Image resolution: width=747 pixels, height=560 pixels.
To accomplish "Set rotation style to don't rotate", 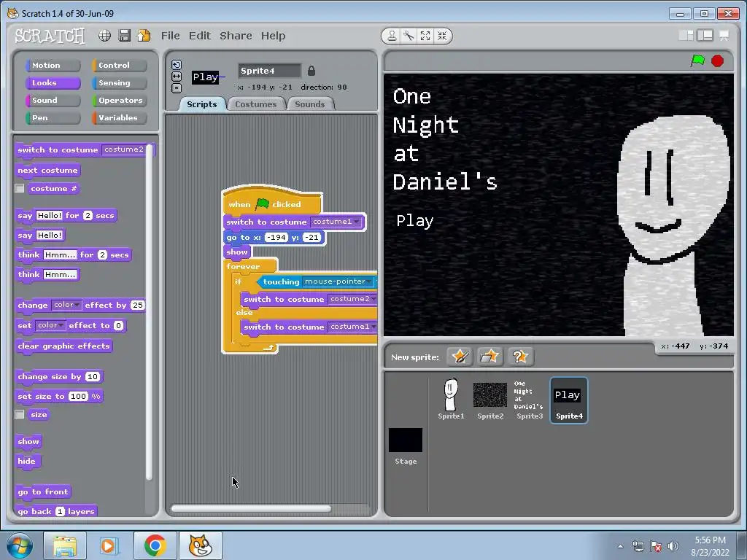I will [177, 87].
